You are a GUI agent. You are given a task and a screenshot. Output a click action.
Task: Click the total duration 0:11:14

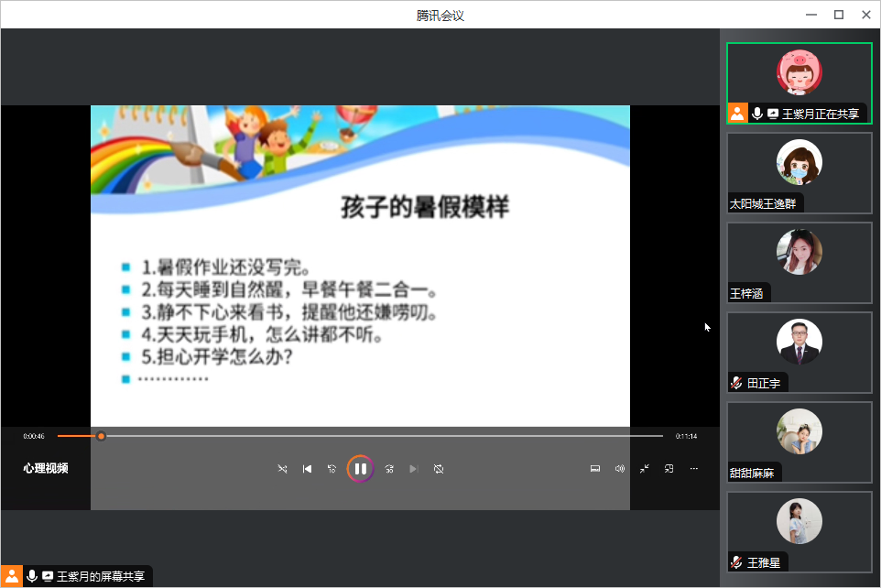pos(686,436)
